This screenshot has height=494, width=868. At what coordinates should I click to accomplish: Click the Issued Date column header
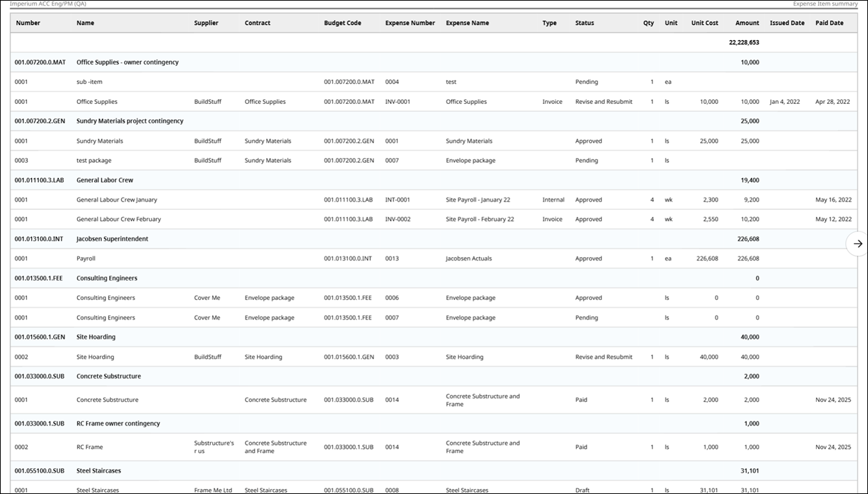[787, 23]
